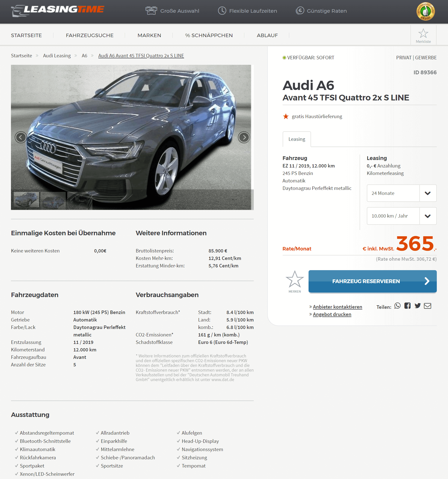Click Anbieter kontaktieren link
Screen dimensions: 448x479
pyautogui.click(x=337, y=307)
